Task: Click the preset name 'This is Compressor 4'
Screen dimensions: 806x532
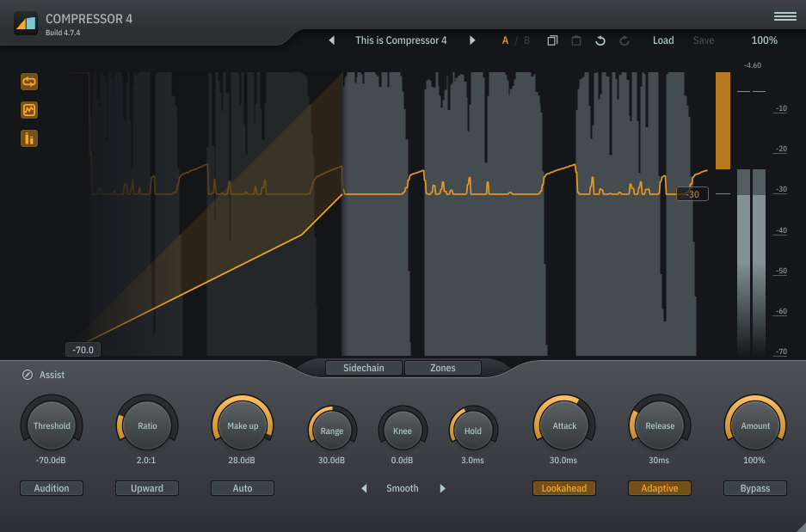Action: pos(401,40)
